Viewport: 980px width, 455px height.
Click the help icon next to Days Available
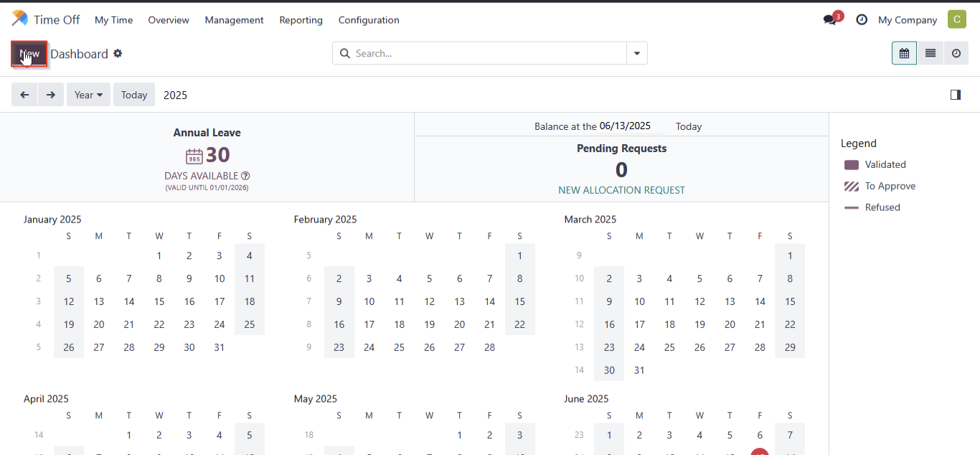[x=245, y=176]
